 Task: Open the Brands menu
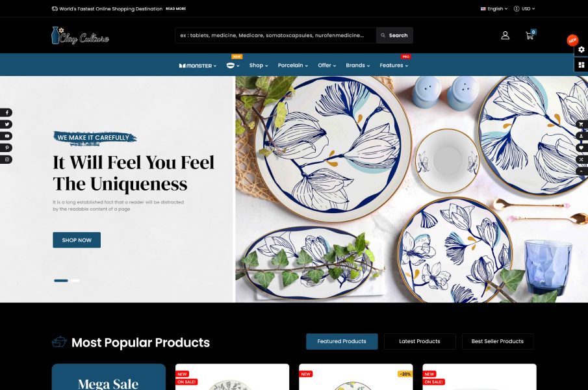[x=358, y=65]
